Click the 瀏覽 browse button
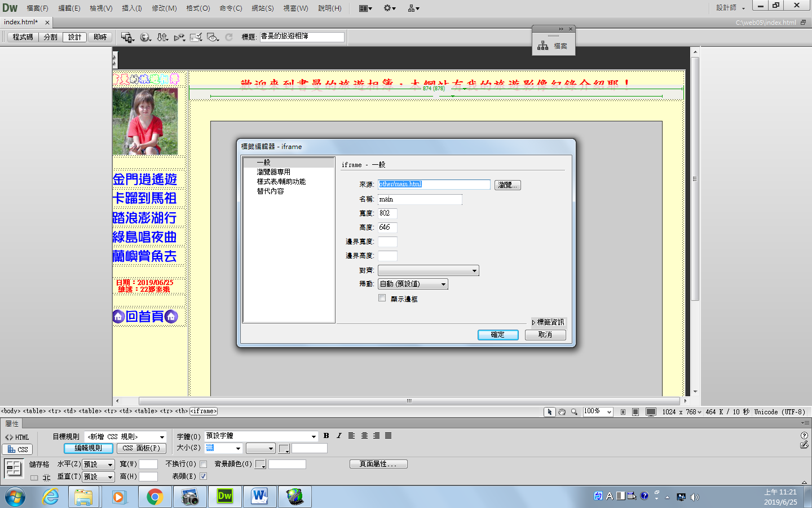The width and height of the screenshot is (812, 508). (x=507, y=185)
